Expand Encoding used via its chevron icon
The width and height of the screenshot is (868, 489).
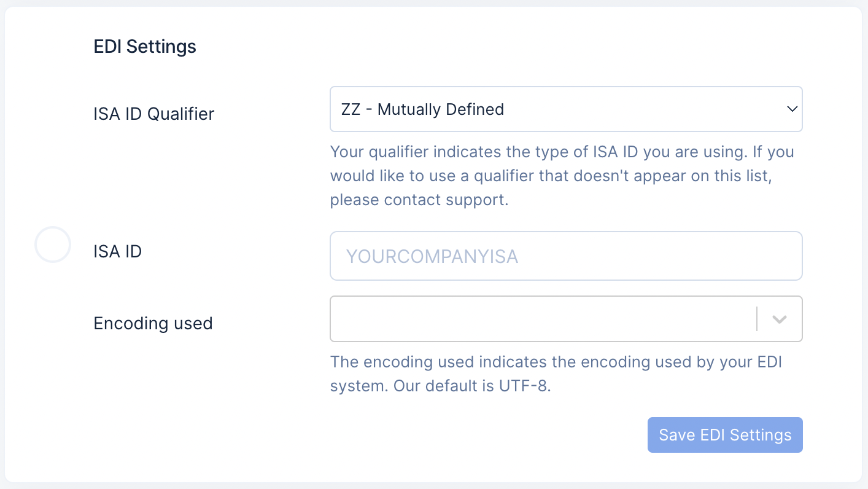tap(779, 319)
